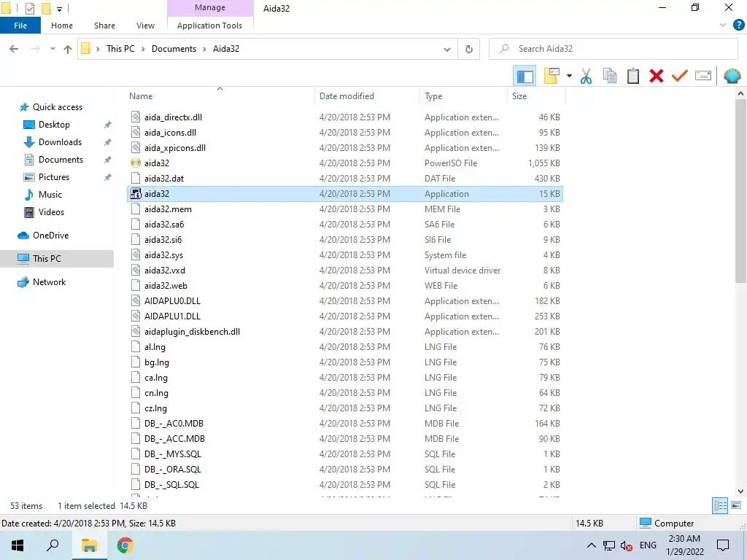The image size is (747, 560).
Task: Open Explorer help question mark icon
Action: (738, 26)
